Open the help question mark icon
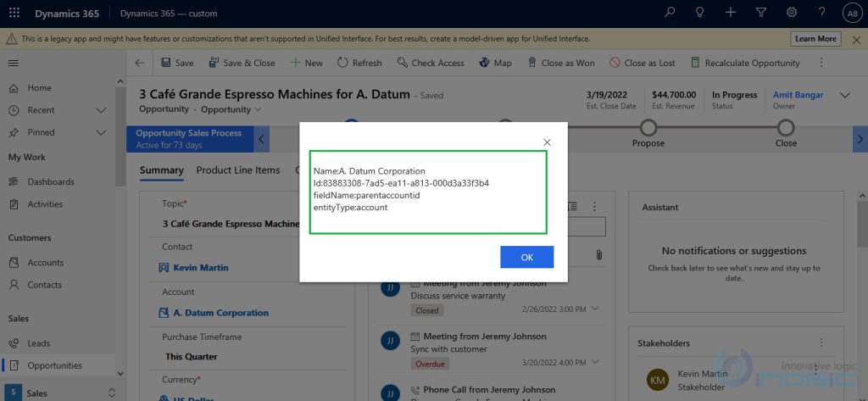Image resolution: width=868 pixels, height=401 pixels. coord(821,13)
